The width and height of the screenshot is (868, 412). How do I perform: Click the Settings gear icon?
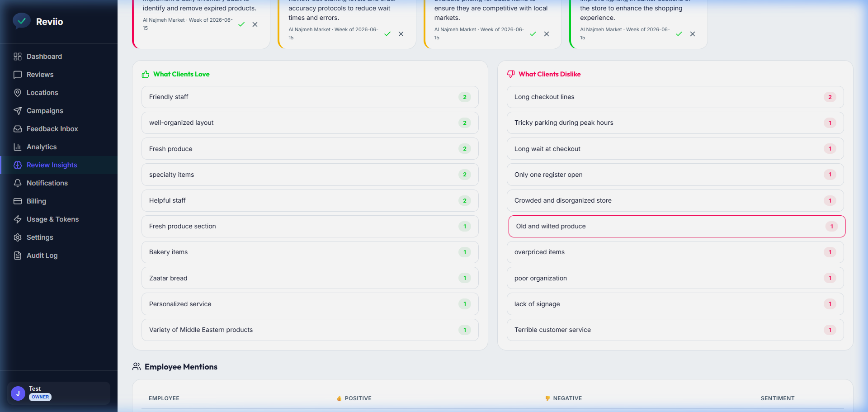point(18,237)
